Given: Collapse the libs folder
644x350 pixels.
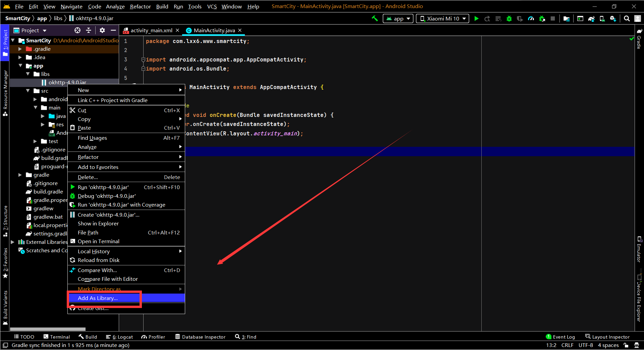Looking at the screenshot, I should [x=28, y=74].
